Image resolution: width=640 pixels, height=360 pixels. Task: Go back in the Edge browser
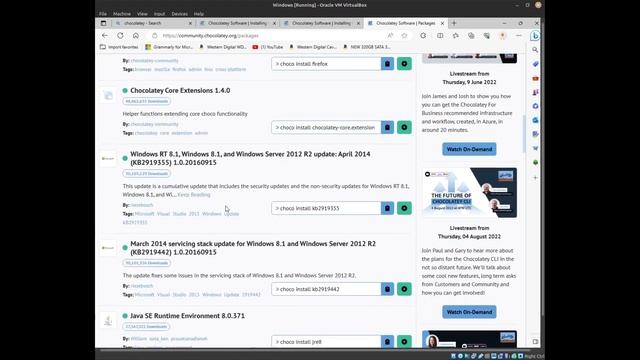coord(105,36)
